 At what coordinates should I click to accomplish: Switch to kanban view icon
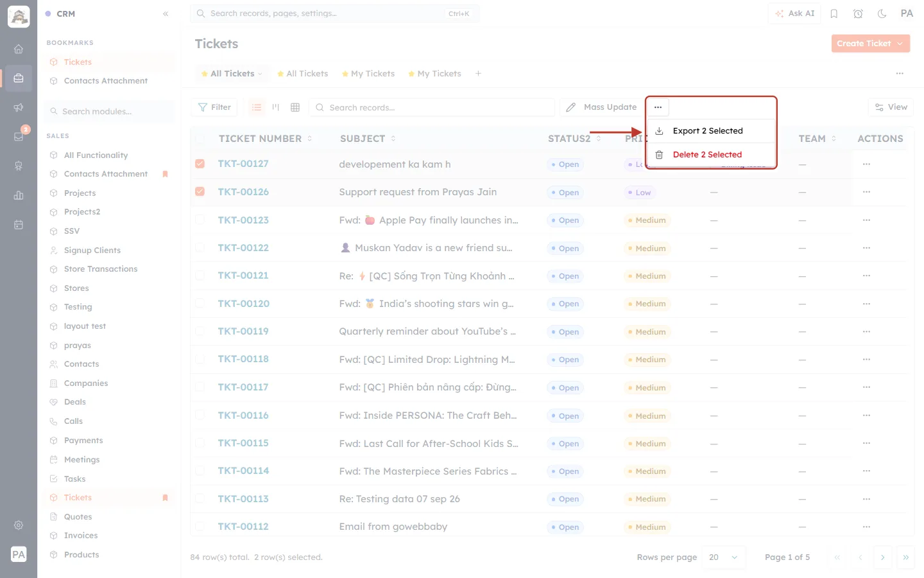pyautogui.click(x=276, y=107)
